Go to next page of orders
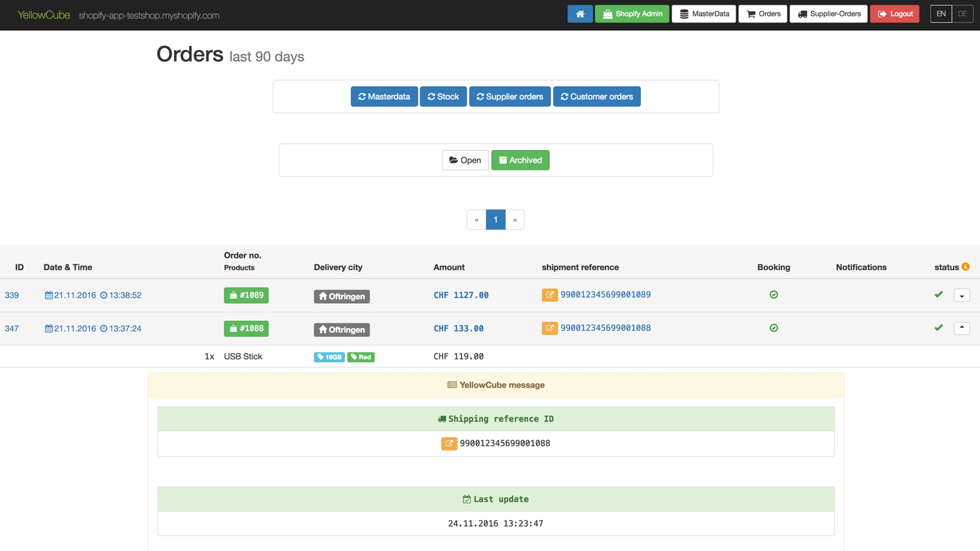 click(515, 220)
